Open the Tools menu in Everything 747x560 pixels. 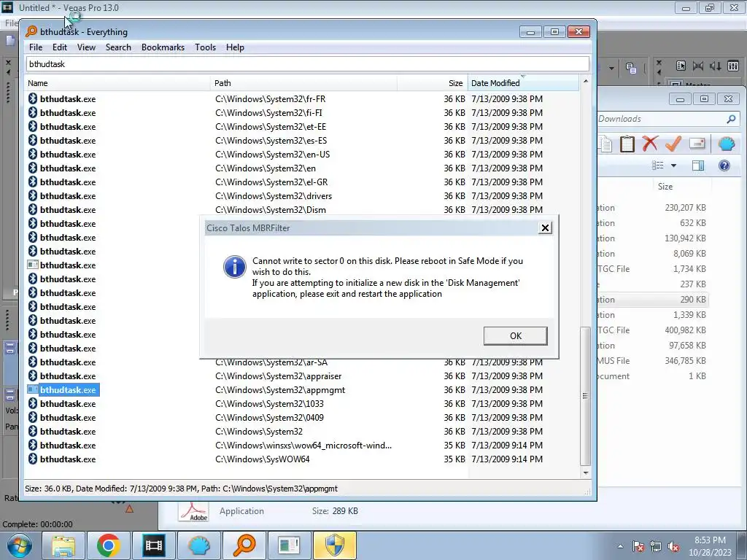point(205,47)
